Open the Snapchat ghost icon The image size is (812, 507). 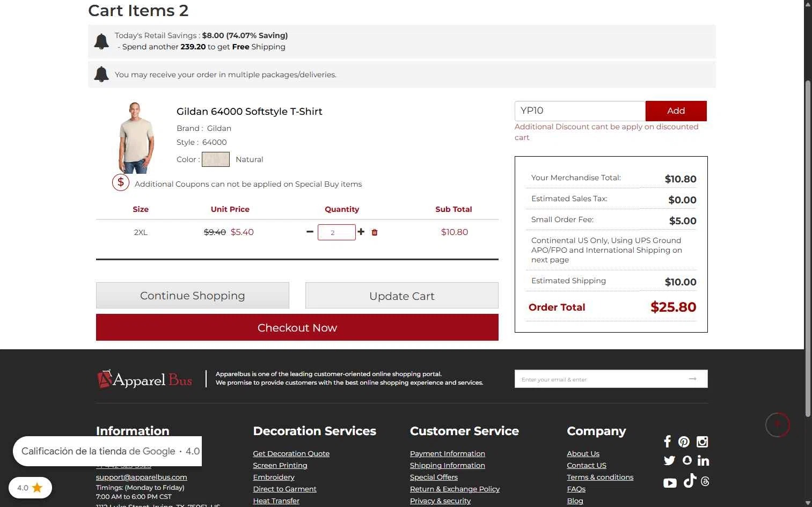click(687, 460)
